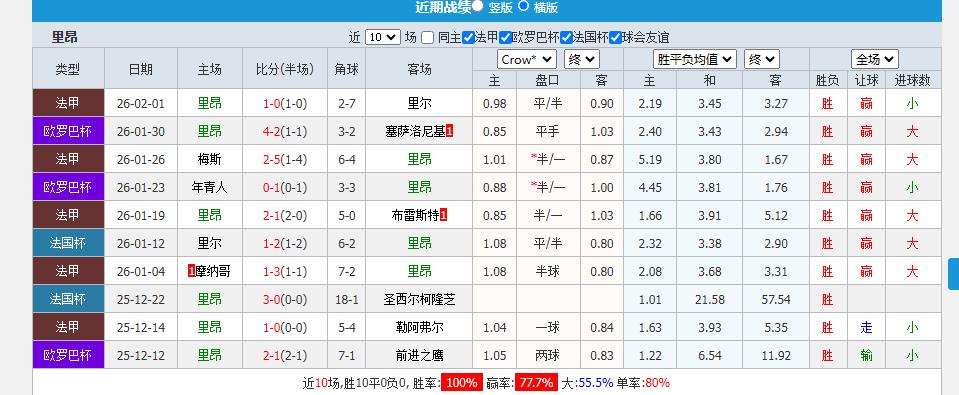Uncheck the 欧罗巴杯 filter checkbox
Image resolution: width=959 pixels, height=395 pixels.
click(505, 37)
